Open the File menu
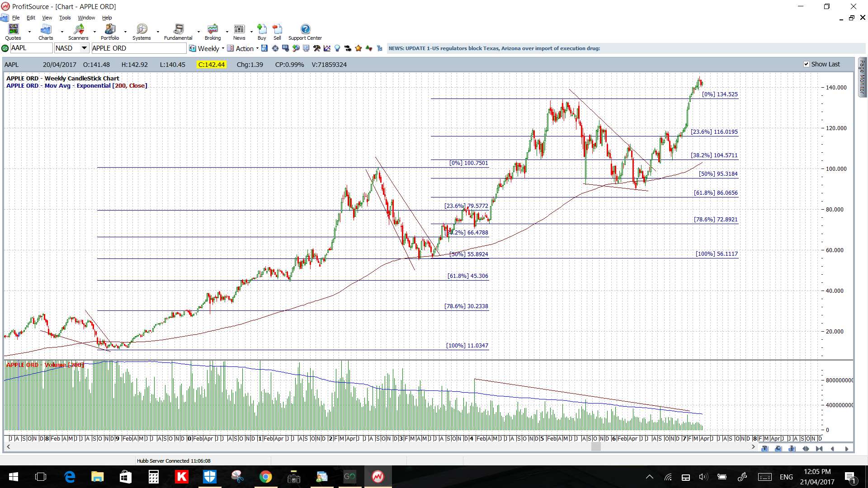868x488 pixels. point(16,18)
